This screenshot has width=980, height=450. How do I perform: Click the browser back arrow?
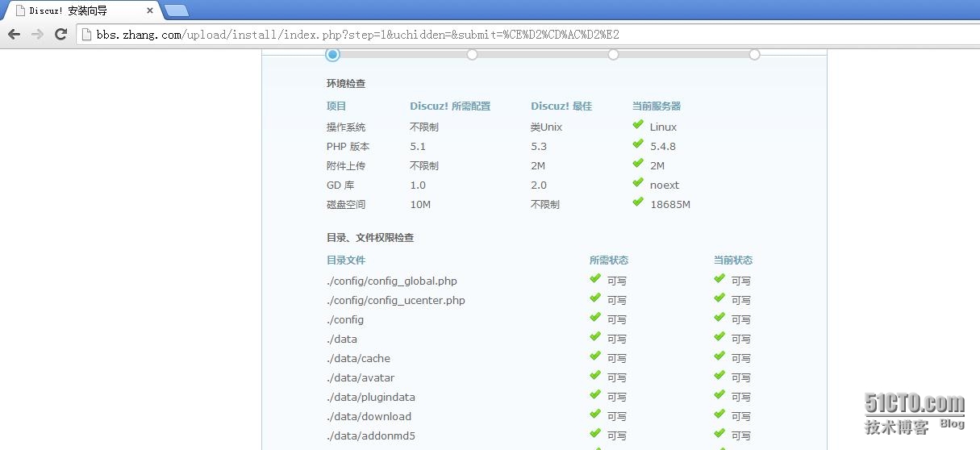(14, 34)
